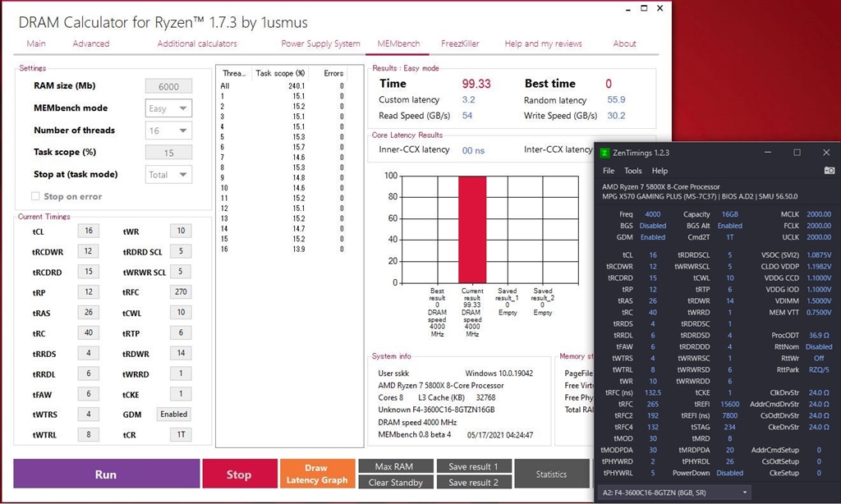Click the tRCDWR value field
841x504 pixels.
coord(89,251)
